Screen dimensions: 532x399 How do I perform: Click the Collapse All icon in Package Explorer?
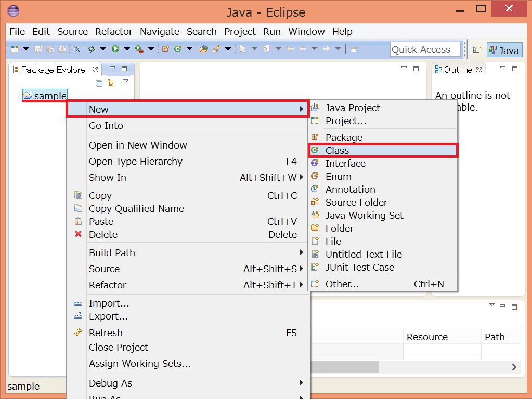(99, 84)
